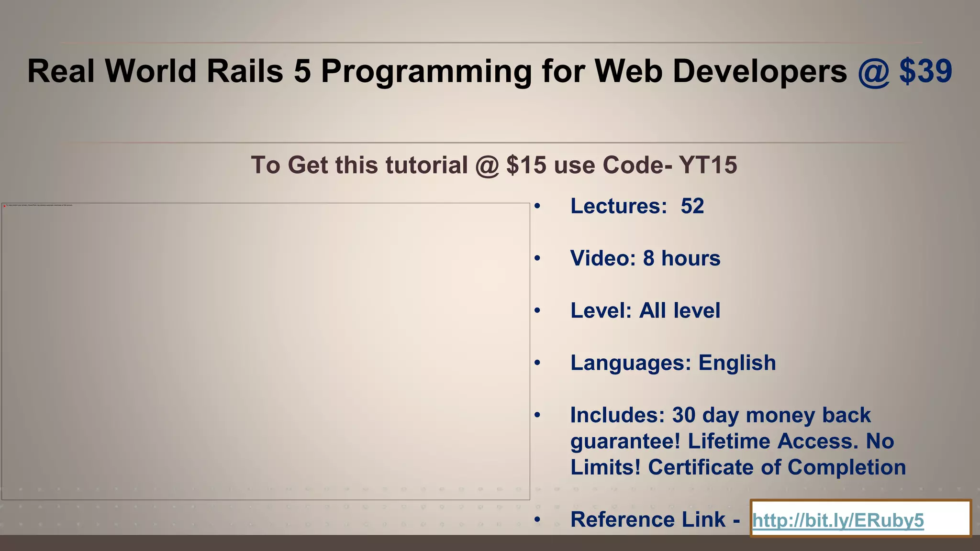Click the 'Video: 8 hours' bullet

(645, 258)
